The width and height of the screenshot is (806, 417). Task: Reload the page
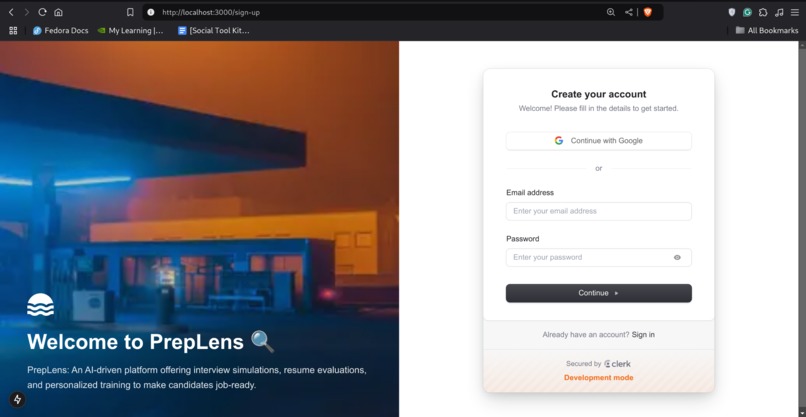[x=43, y=12]
